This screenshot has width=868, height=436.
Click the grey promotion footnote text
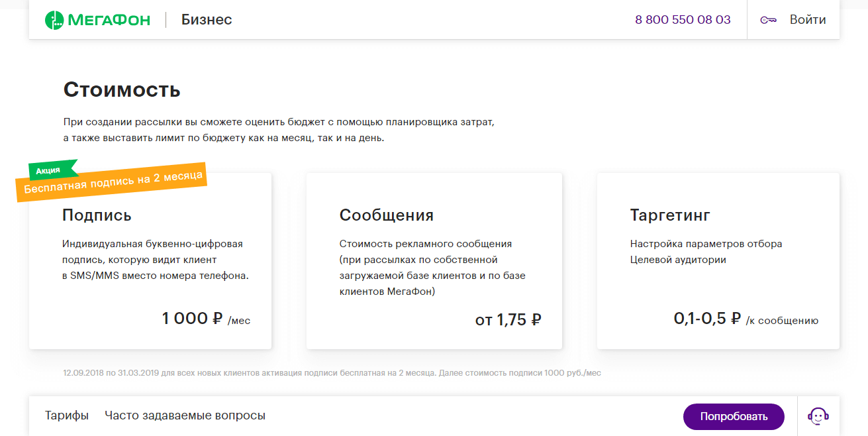pos(332,373)
